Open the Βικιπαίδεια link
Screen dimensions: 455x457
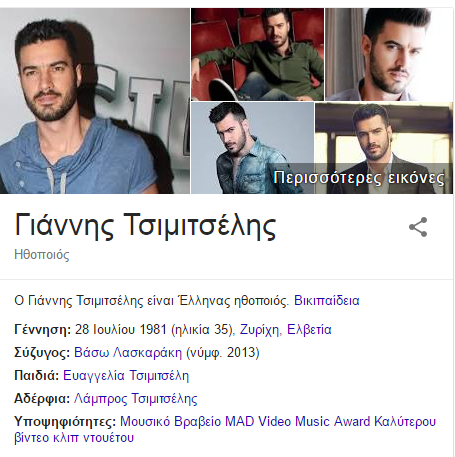[327, 301]
